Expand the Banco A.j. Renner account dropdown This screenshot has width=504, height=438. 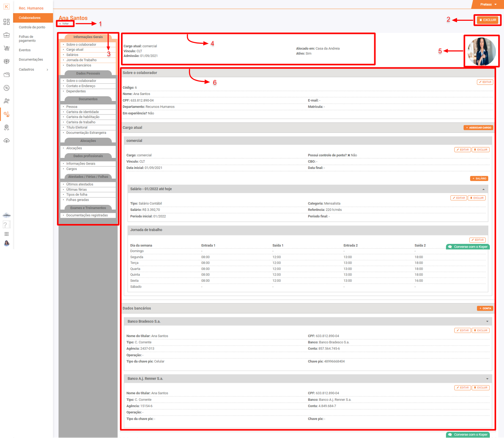point(487,379)
